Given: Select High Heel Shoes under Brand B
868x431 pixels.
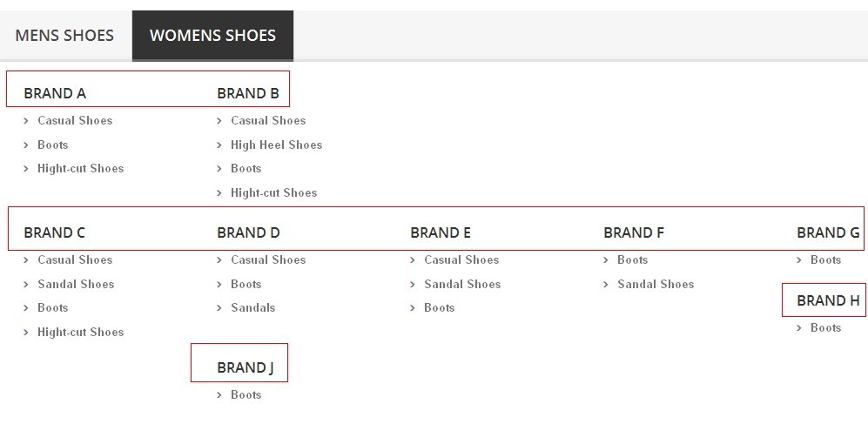Looking at the screenshot, I should [276, 145].
